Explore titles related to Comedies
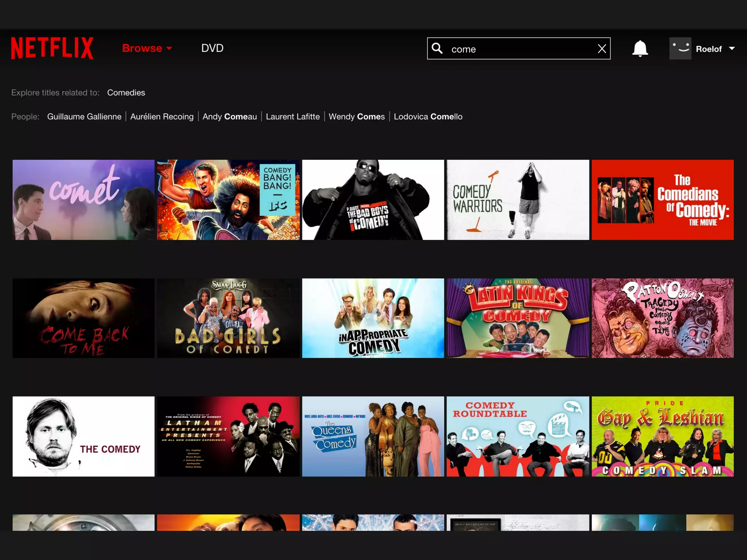Image resolution: width=747 pixels, height=560 pixels. coord(126,93)
